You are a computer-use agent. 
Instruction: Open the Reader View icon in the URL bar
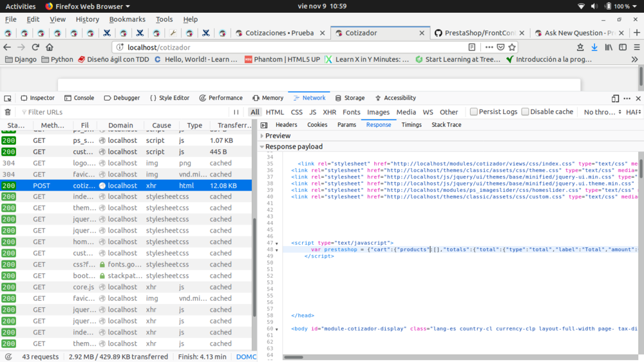472,47
